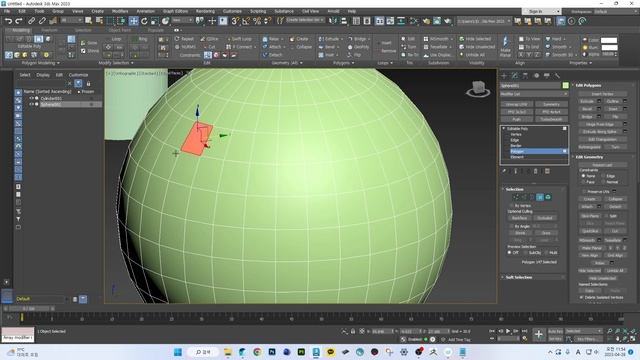Click the Insert Vertex button
This screenshot has width=640, height=360.
click(x=602, y=94)
